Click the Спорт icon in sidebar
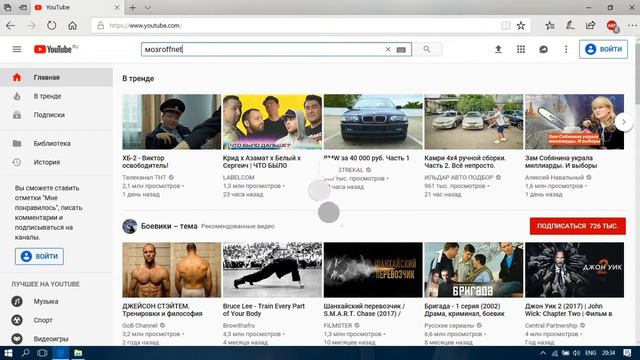Image resolution: width=640 pixels, height=360 pixels. tap(17, 320)
